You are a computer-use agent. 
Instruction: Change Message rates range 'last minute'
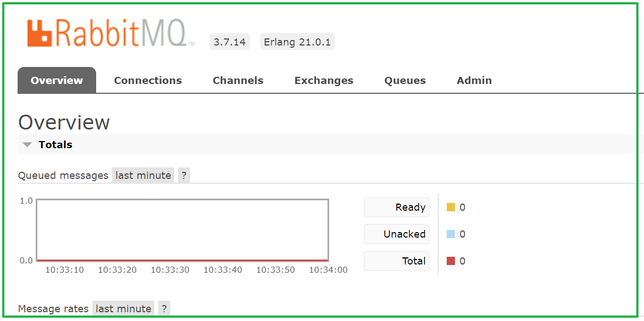point(123,309)
